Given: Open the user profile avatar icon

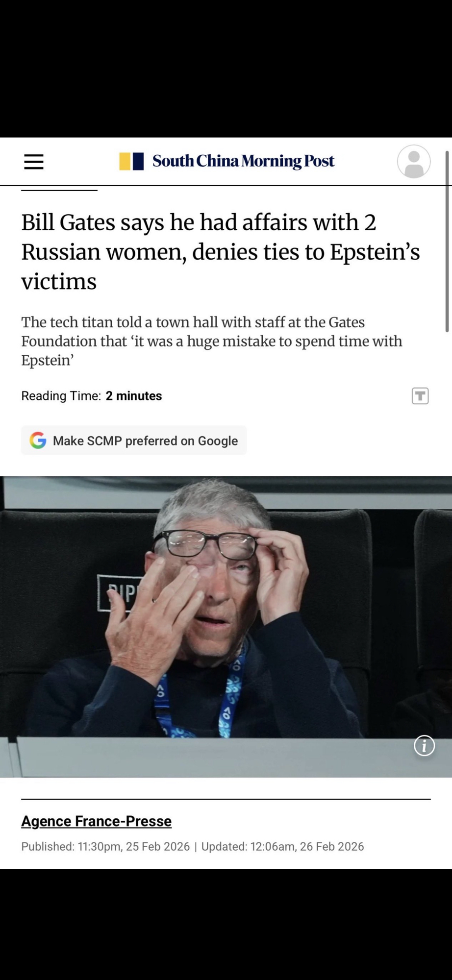Looking at the screenshot, I should point(414,161).
